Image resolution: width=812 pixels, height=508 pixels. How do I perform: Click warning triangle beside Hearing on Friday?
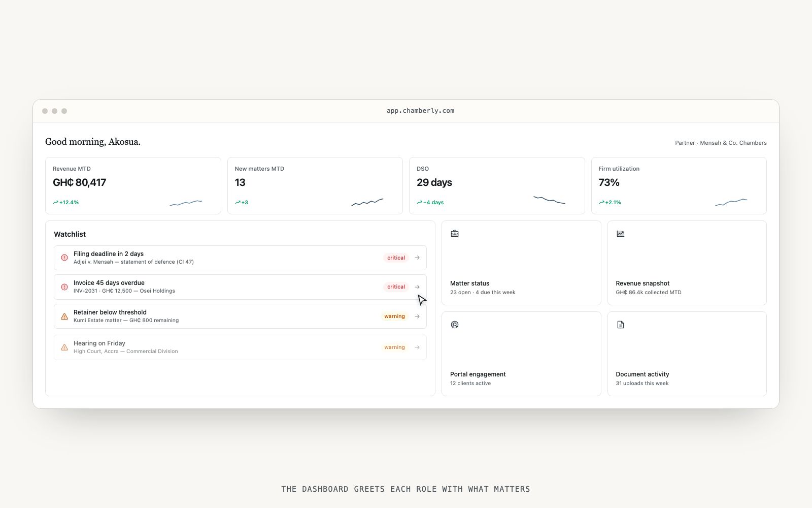[x=64, y=347]
